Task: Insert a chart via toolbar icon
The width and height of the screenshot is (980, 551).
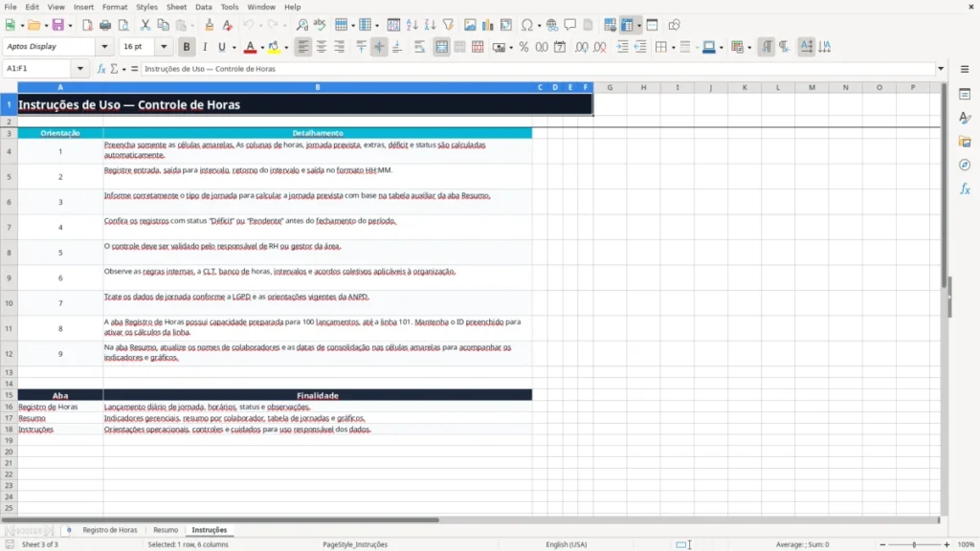Action: [488, 25]
